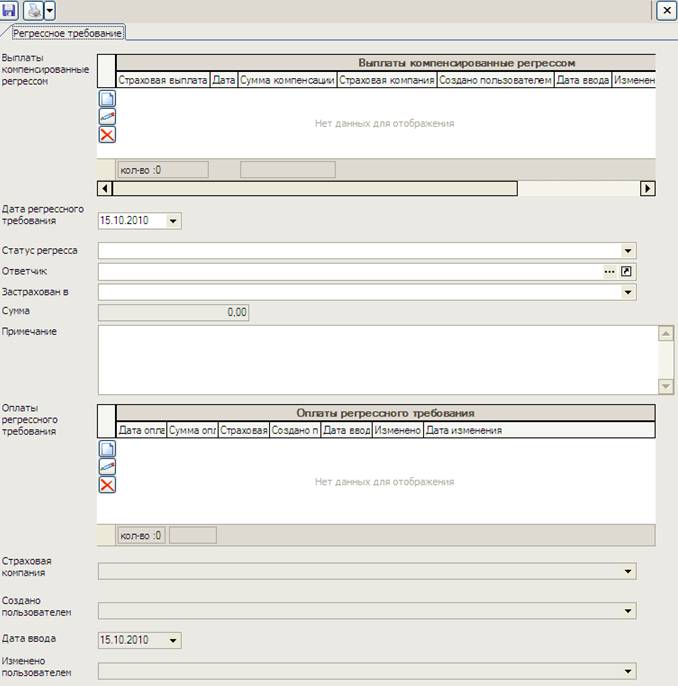Image resolution: width=678 pixels, height=686 pixels.
Task: Click the Print toolbar icon
Action: [x=34, y=10]
